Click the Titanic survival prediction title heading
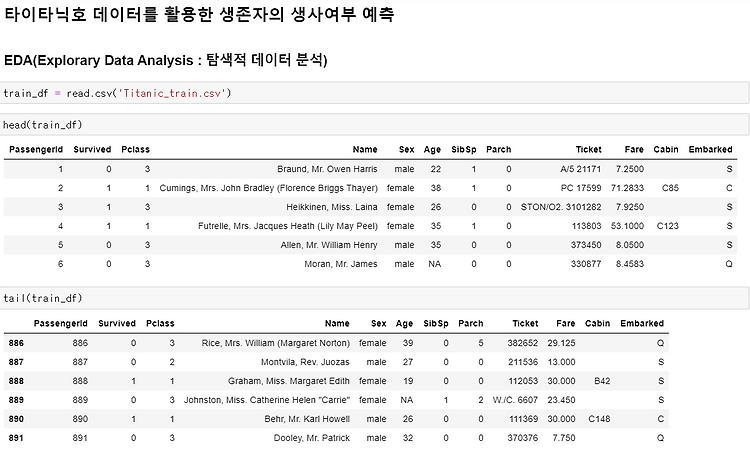Viewport: 750px width, 453px height. 199,14
